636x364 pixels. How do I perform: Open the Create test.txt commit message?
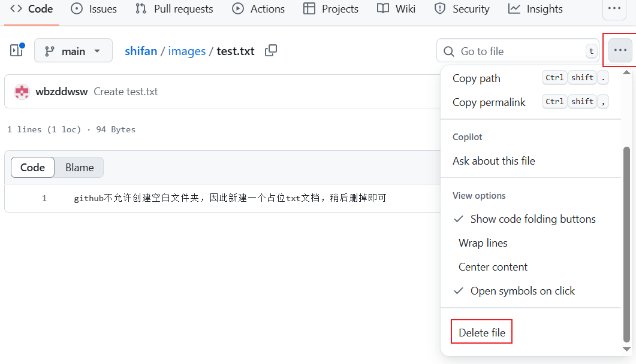pyautogui.click(x=126, y=92)
